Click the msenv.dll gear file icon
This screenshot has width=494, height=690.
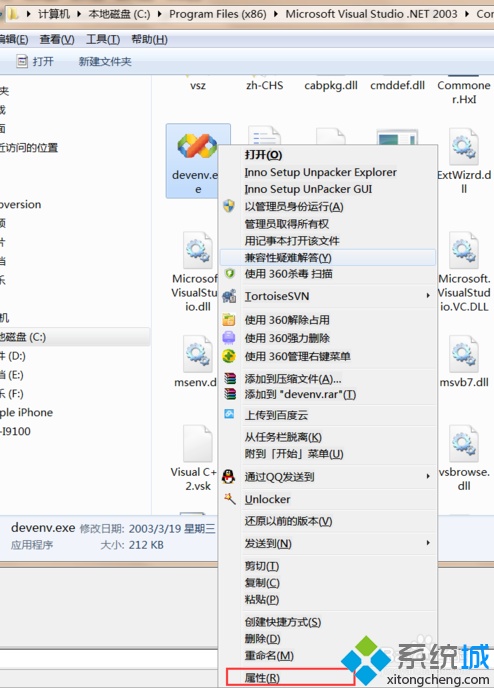click(198, 354)
